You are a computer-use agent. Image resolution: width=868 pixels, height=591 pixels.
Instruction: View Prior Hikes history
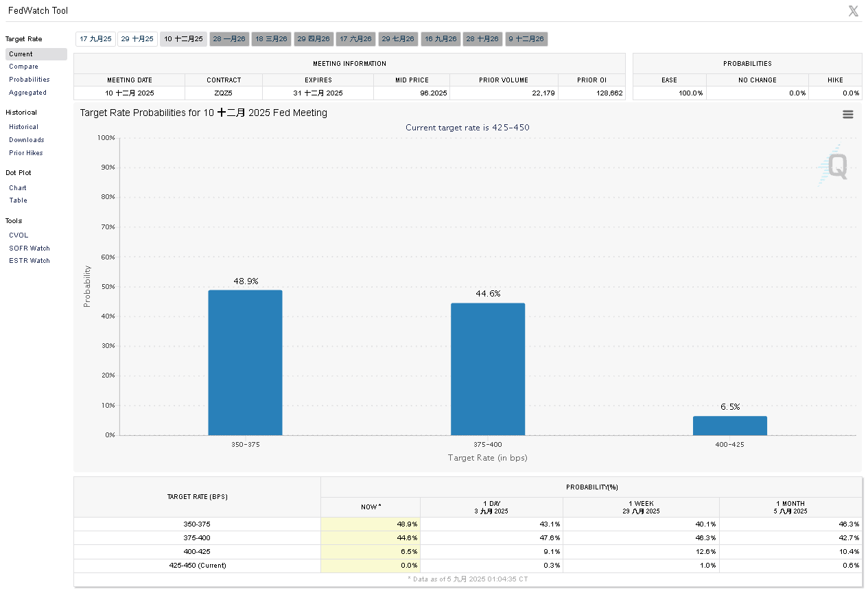coord(25,153)
